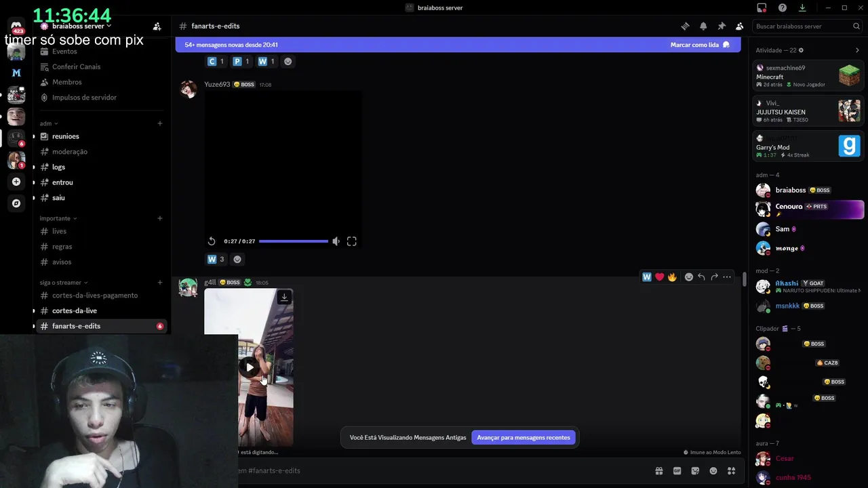Viewport: 868px width, 488px height.
Task: Forward g4ll's message
Action: (714, 277)
